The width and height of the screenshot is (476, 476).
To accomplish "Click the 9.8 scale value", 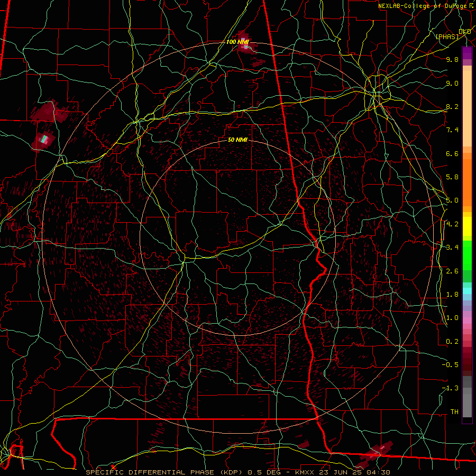I will (452, 59).
